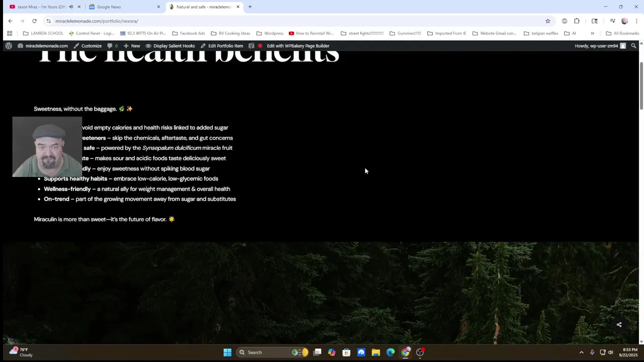
Task: Open the volume speaker tray icon
Action: coord(610,352)
